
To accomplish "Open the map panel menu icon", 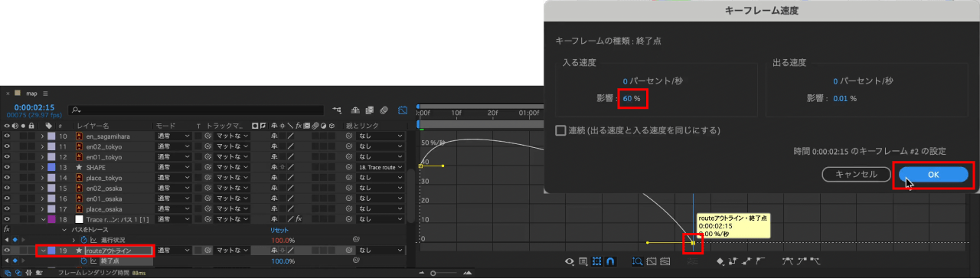I will [x=46, y=93].
